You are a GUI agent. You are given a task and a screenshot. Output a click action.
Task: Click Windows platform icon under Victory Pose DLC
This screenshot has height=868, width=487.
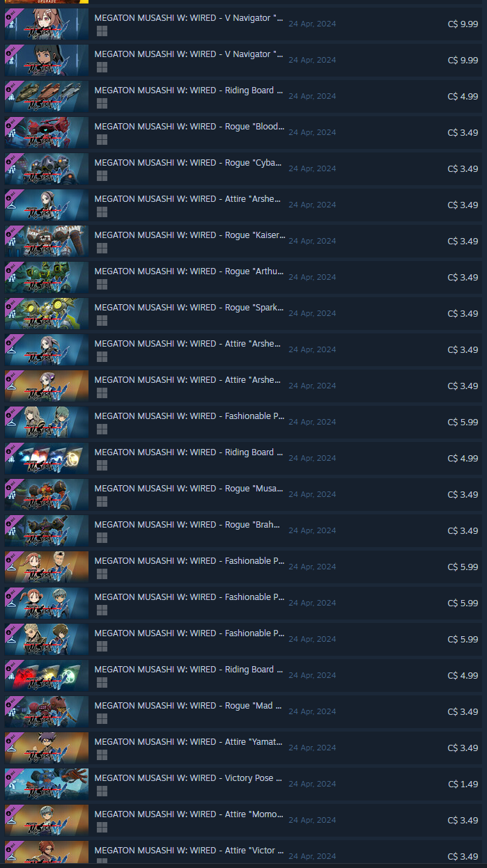(102, 791)
